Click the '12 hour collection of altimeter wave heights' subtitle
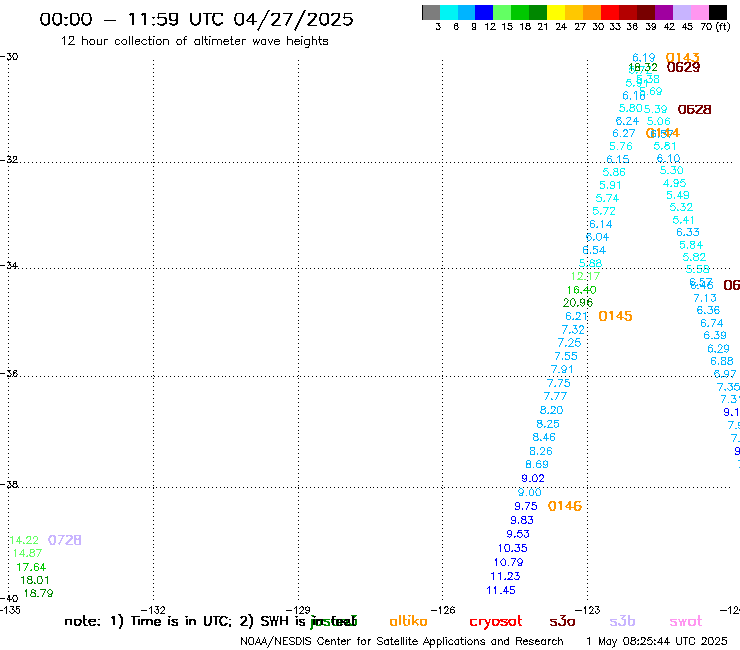Screen dimensions: 740x650 tap(195, 41)
